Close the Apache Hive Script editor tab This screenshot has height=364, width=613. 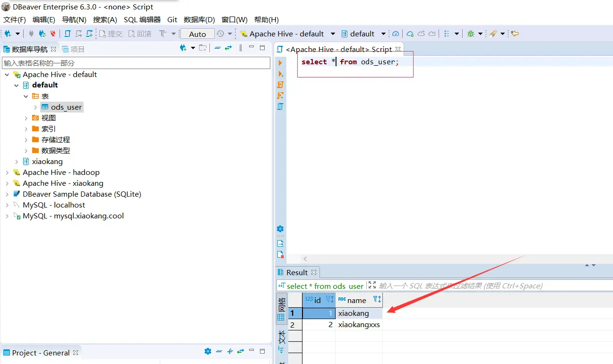pyautogui.click(x=398, y=49)
